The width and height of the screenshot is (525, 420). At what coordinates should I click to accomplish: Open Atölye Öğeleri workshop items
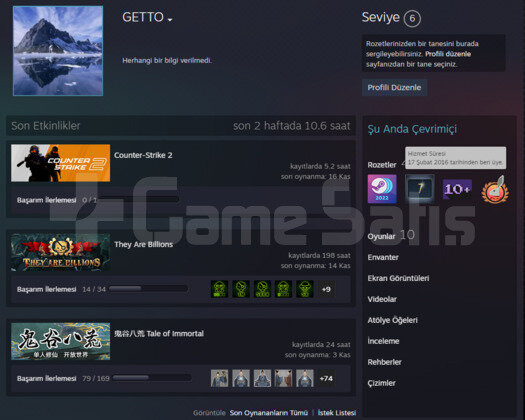point(392,320)
